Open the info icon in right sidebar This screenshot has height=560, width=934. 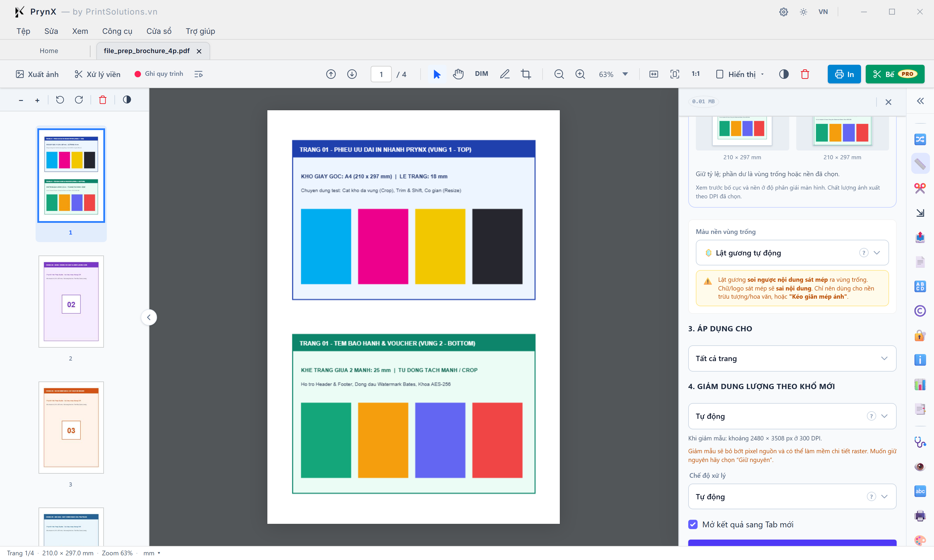point(920,360)
